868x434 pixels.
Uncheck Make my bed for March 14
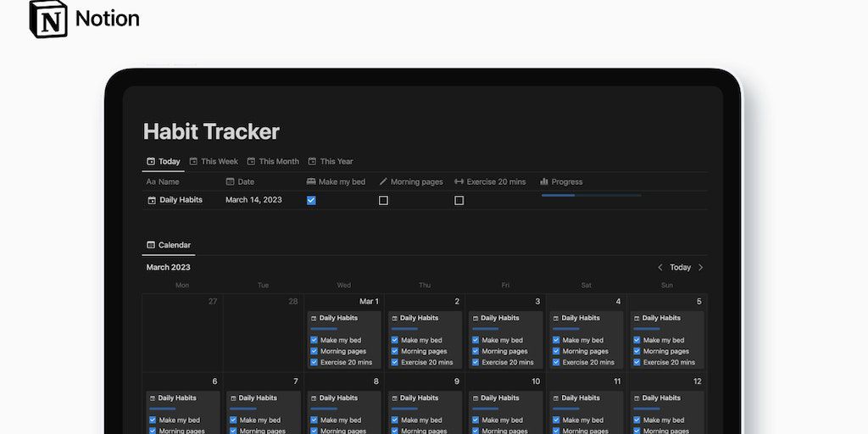311,200
